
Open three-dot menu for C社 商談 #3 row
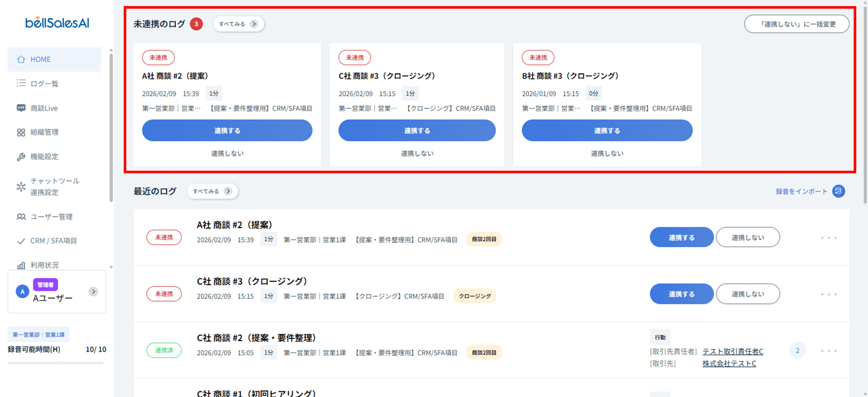point(829,294)
